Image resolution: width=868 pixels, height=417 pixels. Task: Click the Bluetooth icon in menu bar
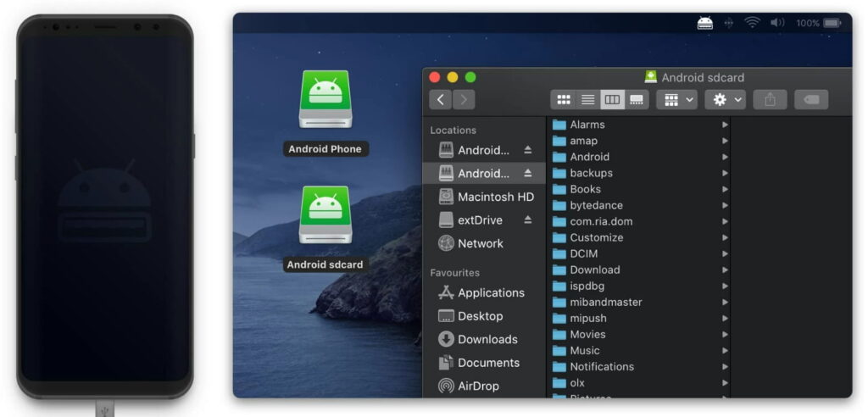(728, 23)
